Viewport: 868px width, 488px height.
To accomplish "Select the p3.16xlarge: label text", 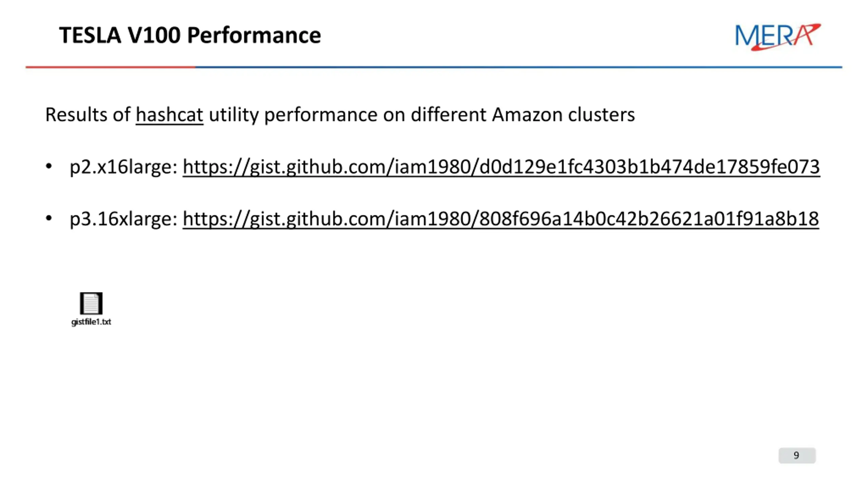I will (x=124, y=219).
